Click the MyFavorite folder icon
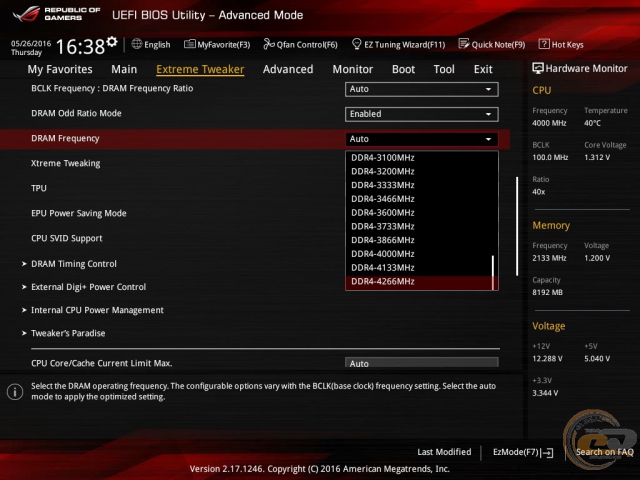 (x=190, y=44)
